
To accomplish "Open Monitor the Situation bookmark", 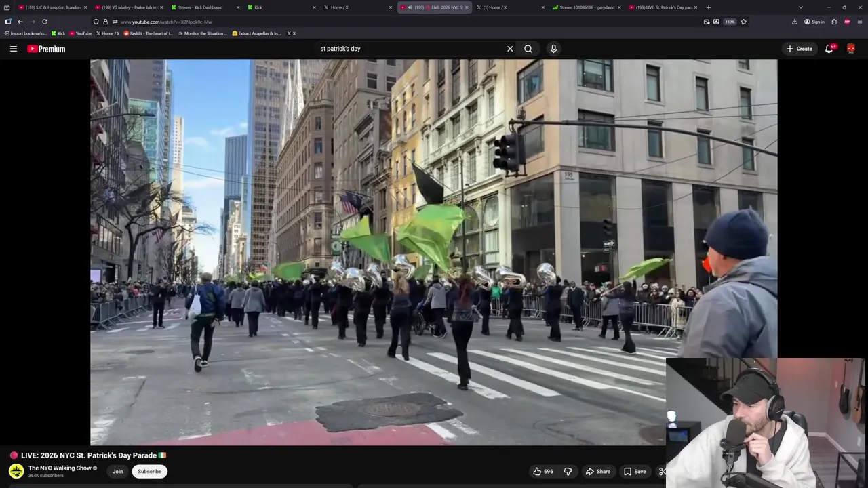I will tap(203, 33).
